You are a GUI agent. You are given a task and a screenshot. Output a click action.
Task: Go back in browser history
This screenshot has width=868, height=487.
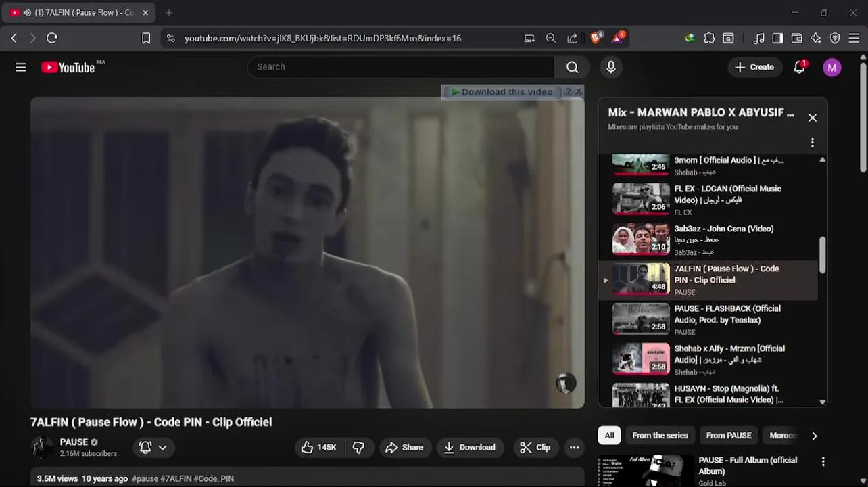[x=14, y=39]
